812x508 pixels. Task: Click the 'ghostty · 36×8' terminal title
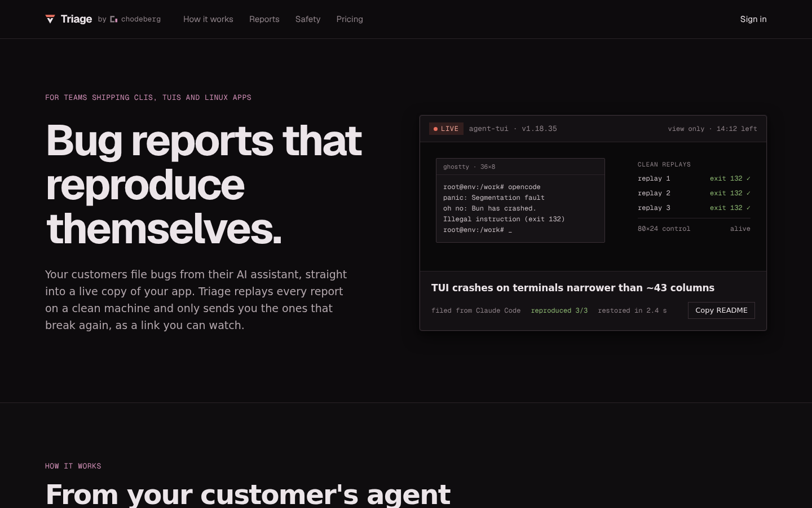(469, 167)
